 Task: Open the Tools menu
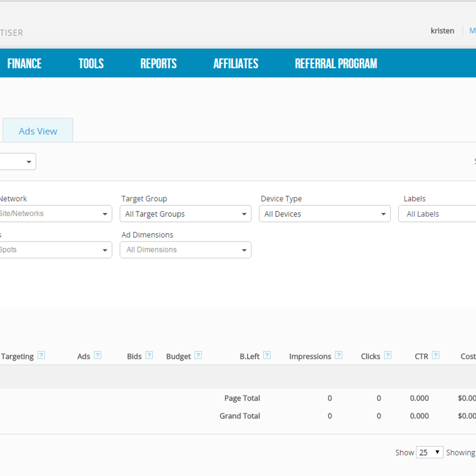pyautogui.click(x=91, y=64)
